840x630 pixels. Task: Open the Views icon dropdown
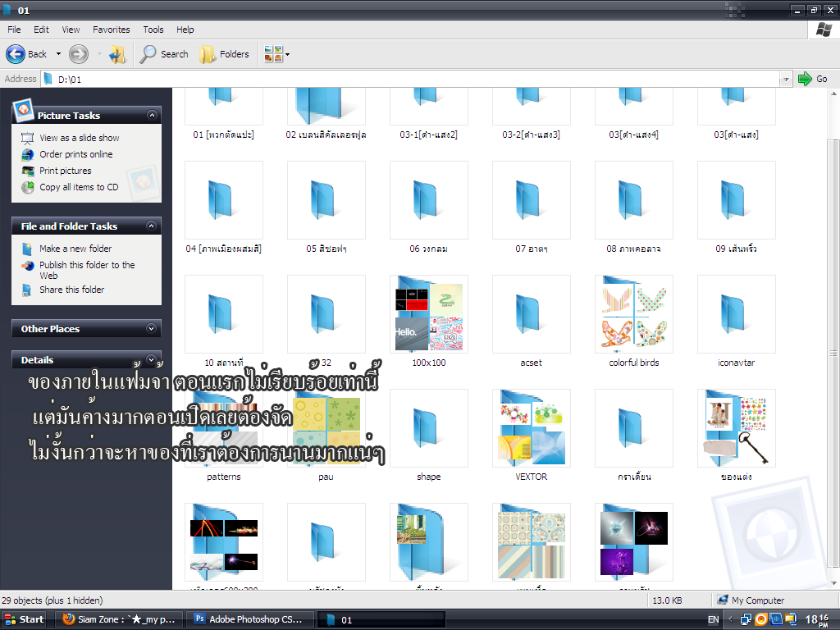(x=276, y=54)
